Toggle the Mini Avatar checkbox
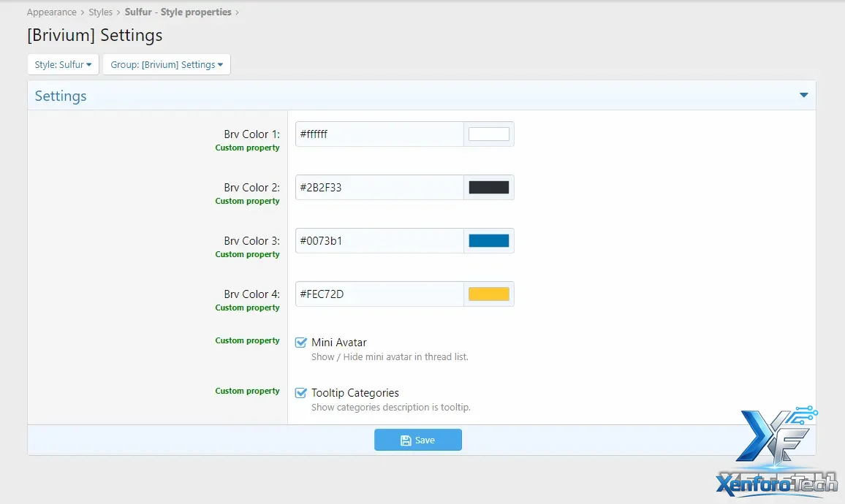Viewport: 845px width, 504px height. pyautogui.click(x=300, y=343)
